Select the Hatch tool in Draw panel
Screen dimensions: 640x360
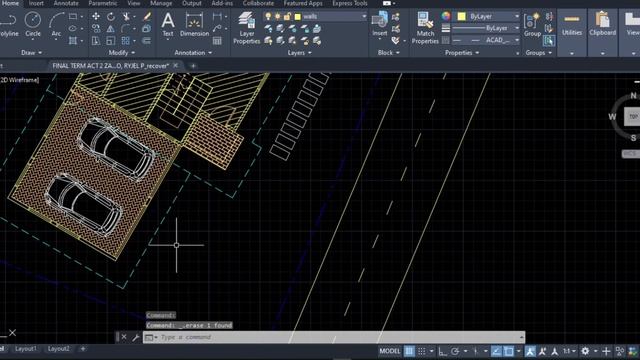[x=73, y=40]
